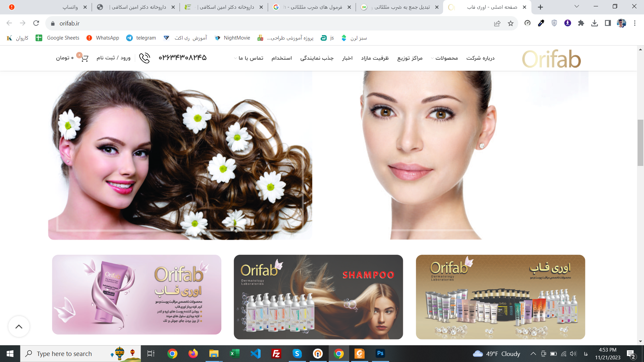This screenshot has width=644, height=362.
Task: Open the سبز لرن bookmark
Action: coord(354,38)
